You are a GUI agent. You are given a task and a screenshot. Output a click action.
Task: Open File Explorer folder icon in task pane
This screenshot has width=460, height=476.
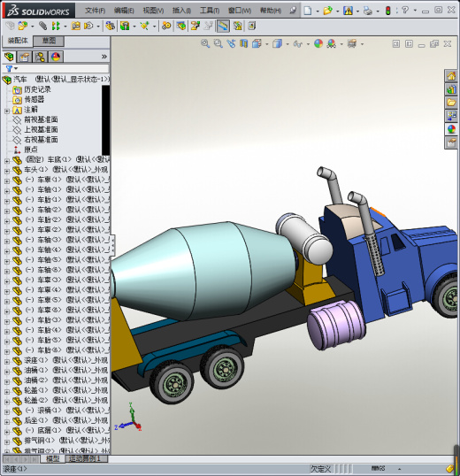[x=451, y=103]
